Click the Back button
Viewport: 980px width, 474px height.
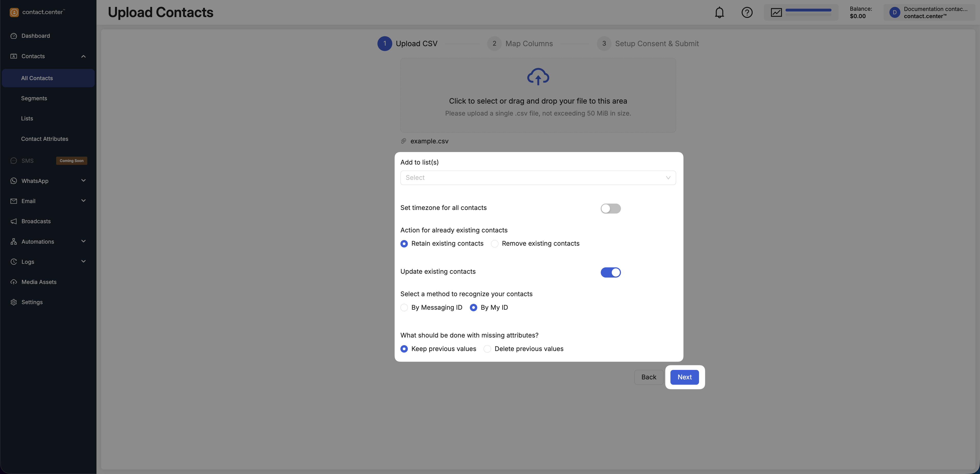point(648,377)
